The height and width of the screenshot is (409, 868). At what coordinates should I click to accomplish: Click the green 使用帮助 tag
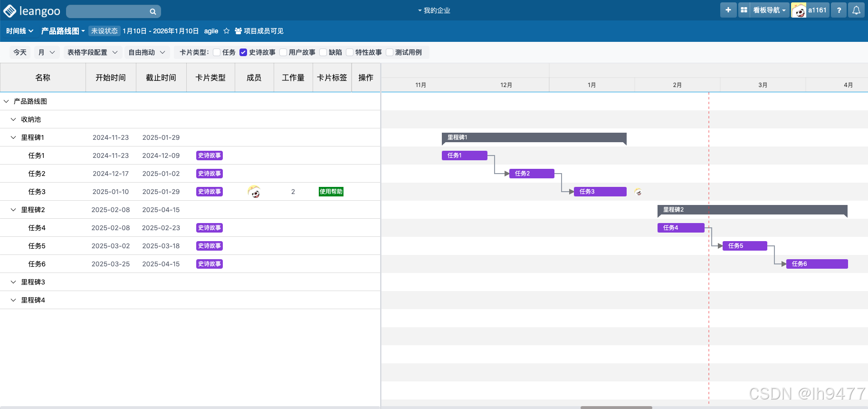tap(331, 192)
